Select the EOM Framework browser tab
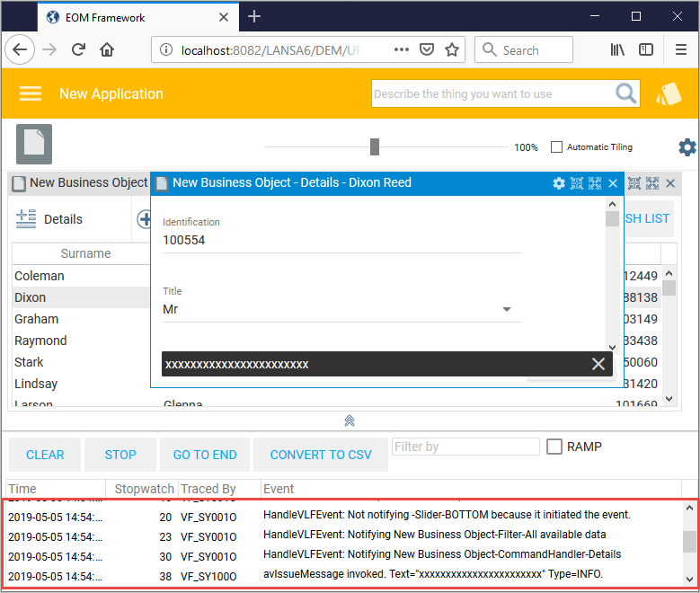This screenshot has width=700, height=593. click(138, 17)
